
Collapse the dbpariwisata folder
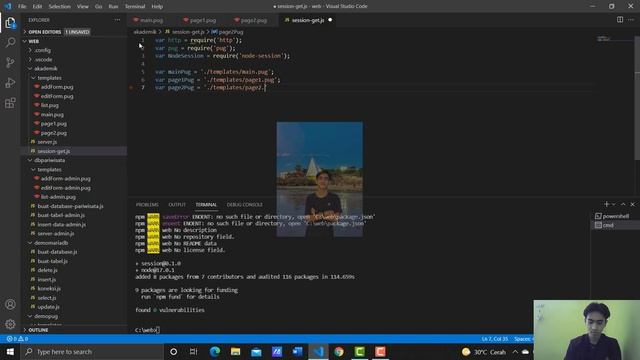(49, 160)
